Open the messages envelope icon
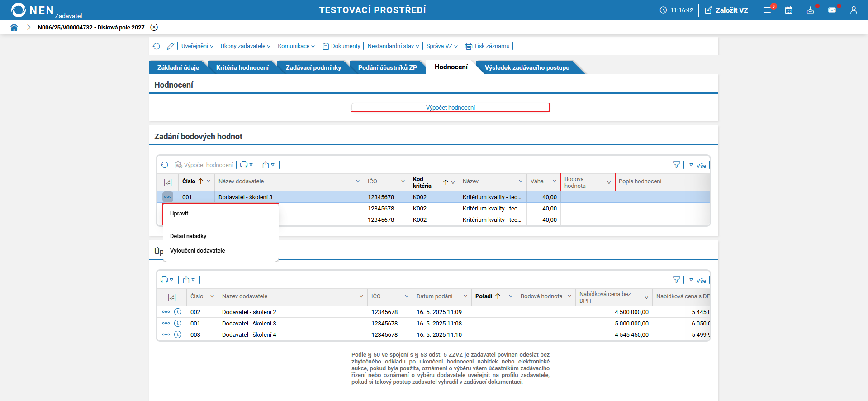This screenshot has height=401, width=868. click(832, 10)
